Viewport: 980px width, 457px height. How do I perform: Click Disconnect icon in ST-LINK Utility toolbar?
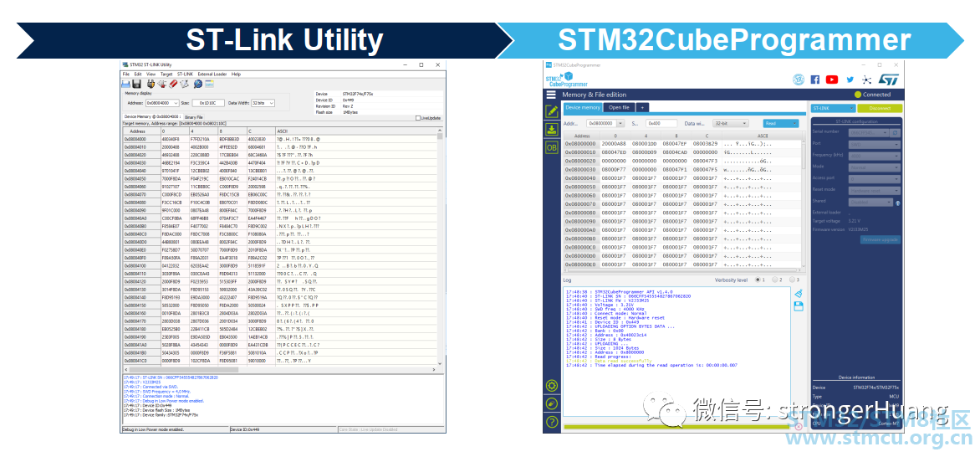click(x=162, y=84)
